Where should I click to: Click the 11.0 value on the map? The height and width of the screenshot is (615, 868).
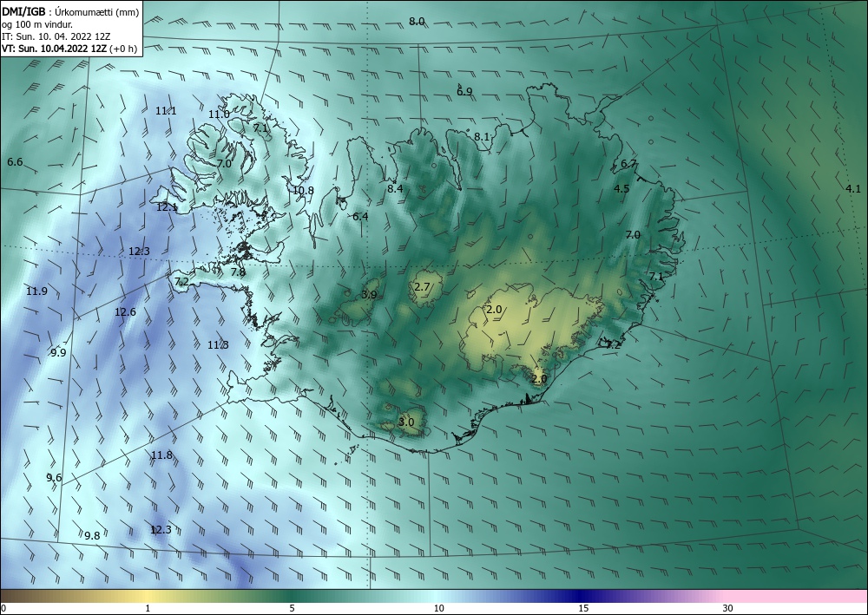point(219,114)
